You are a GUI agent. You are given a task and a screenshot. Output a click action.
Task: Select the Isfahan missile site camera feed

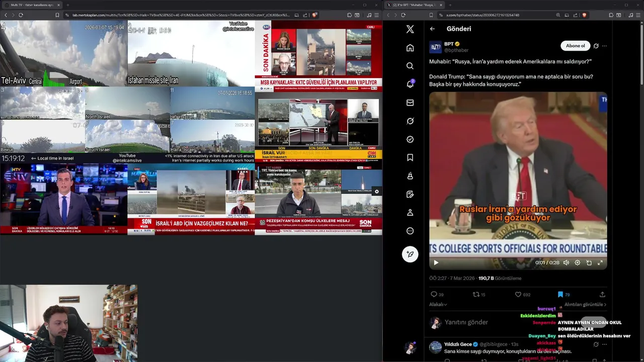click(191, 53)
